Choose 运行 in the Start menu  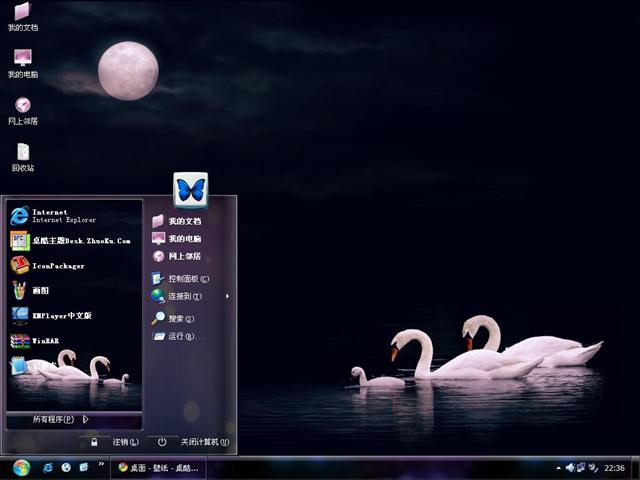click(x=184, y=337)
